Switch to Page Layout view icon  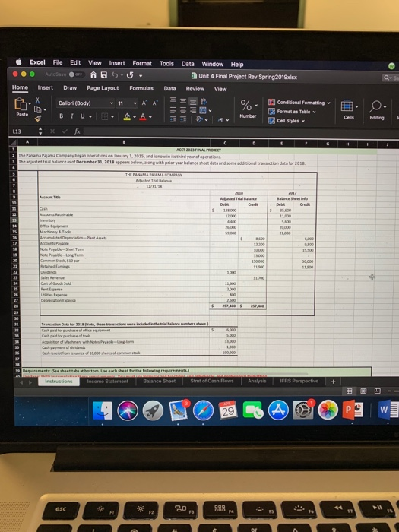[363, 391]
